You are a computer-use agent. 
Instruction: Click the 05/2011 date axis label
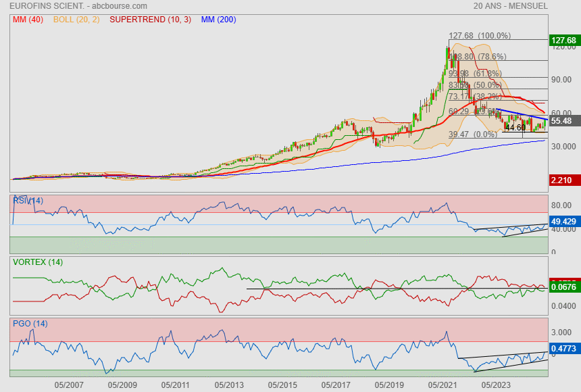coord(176,385)
